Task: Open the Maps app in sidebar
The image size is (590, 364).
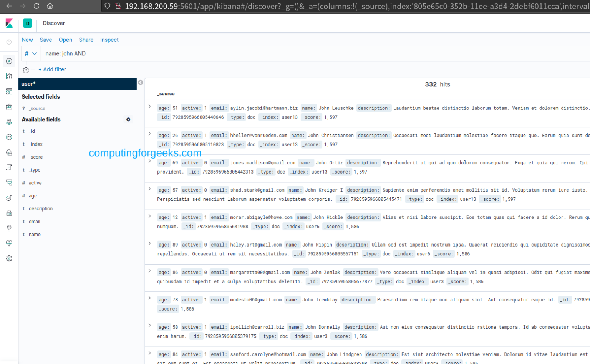Action: pyautogui.click(x=9, y=122)
